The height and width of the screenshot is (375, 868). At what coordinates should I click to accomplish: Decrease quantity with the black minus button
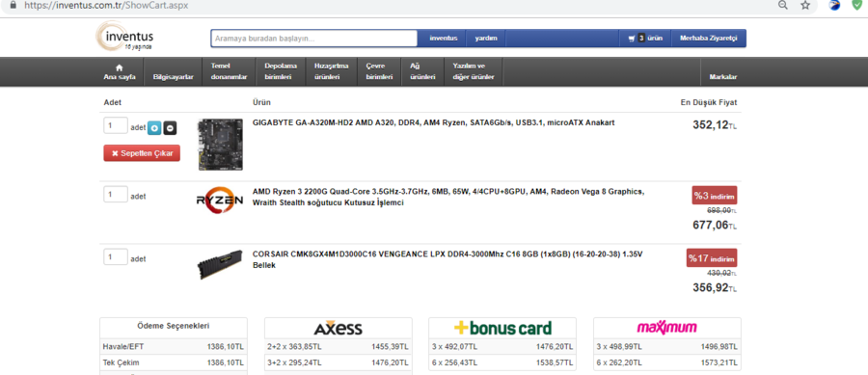tap(170, 128)
